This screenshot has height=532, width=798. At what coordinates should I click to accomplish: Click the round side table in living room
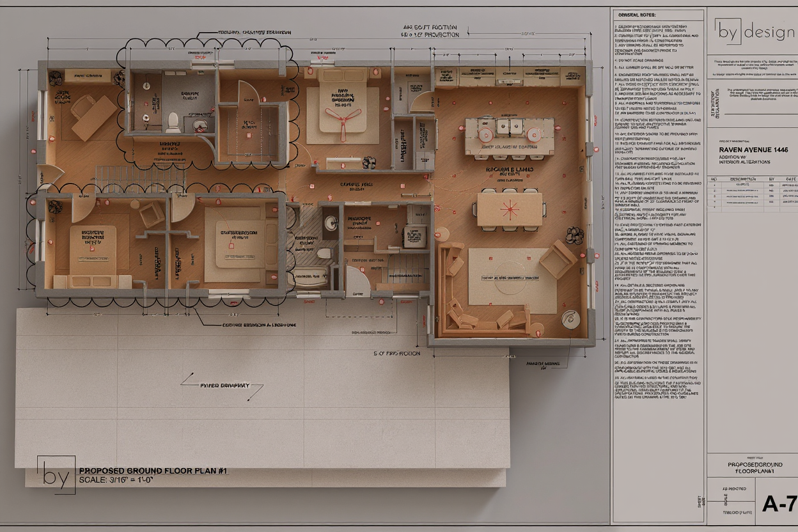point(570,318)
